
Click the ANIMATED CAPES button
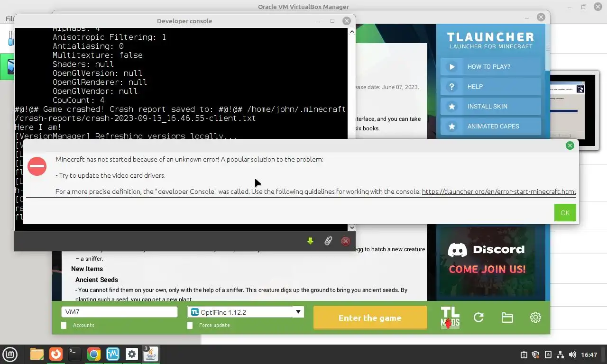tap(491, 127)
